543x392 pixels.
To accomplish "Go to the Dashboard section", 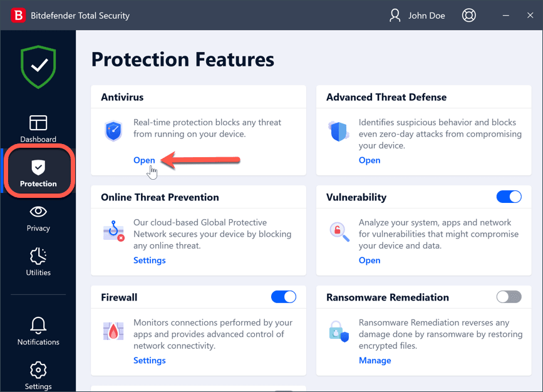I will pos(38,128).
